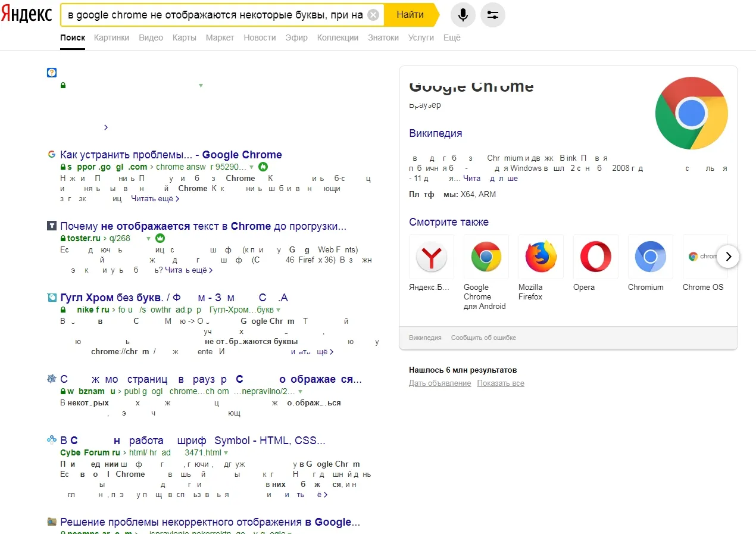The height and width of the screenshot is (534, 756).
Task: Click the Yandex logo
Action: pyautogui.click(x=26, y=15)
